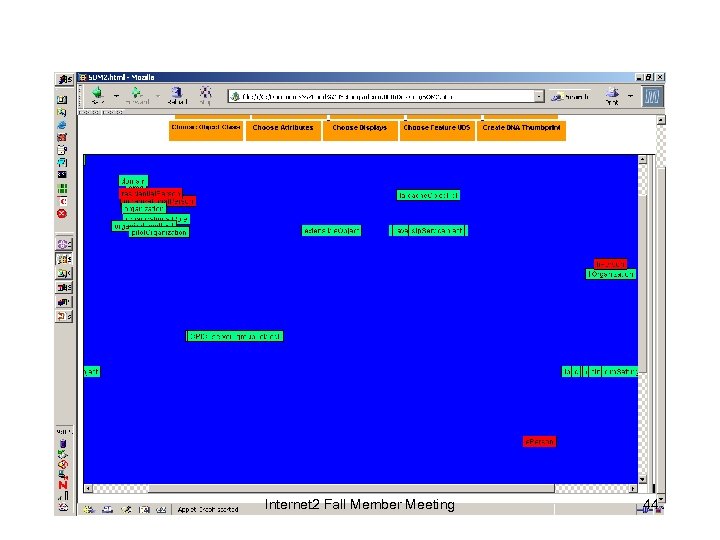Click the top icon of the left sidebar
The width and height of the screenshot is (720, 540).
click(62, 99)
